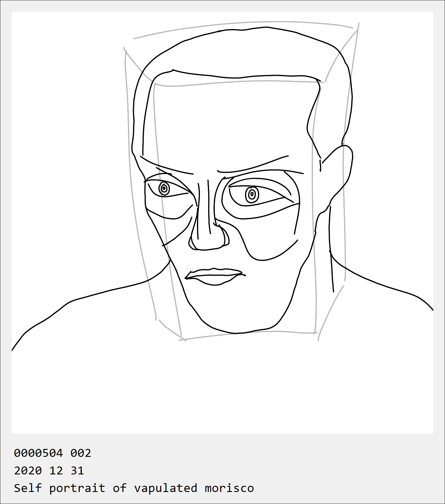Viewport: 445px width, 504px height.
Task: Click the words Self portrait in caption
Action: pyautogui.click(x=60, y=488)
